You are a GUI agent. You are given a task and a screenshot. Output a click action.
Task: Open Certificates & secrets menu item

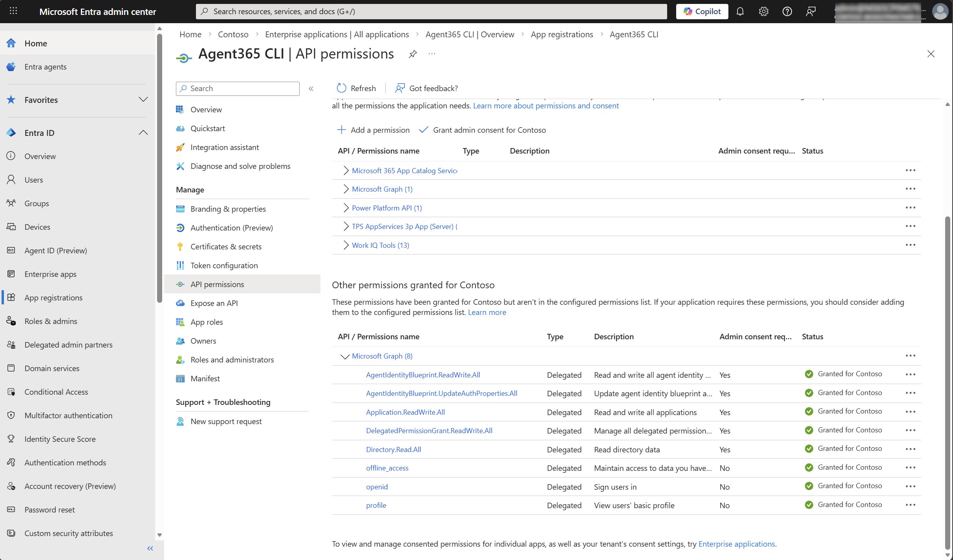[x=226, y=247]
